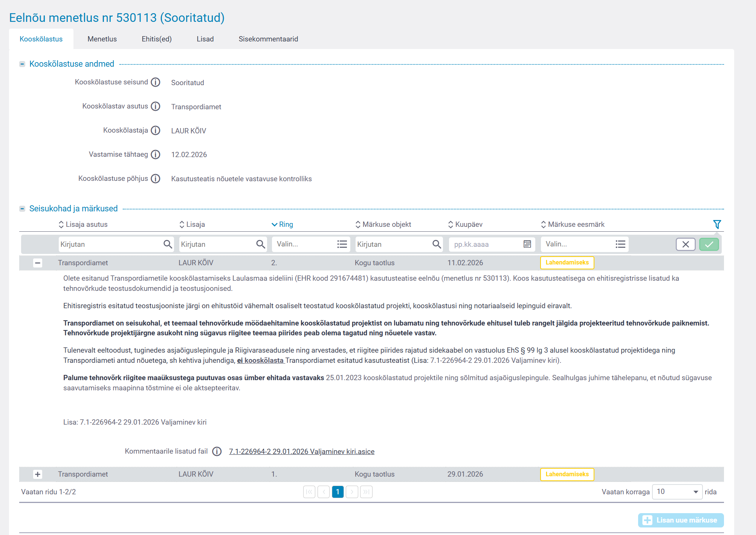This screenshot has width=756, height=535.
Task: Open the Sisekommentaarid tab
Action: click(268, 39)
